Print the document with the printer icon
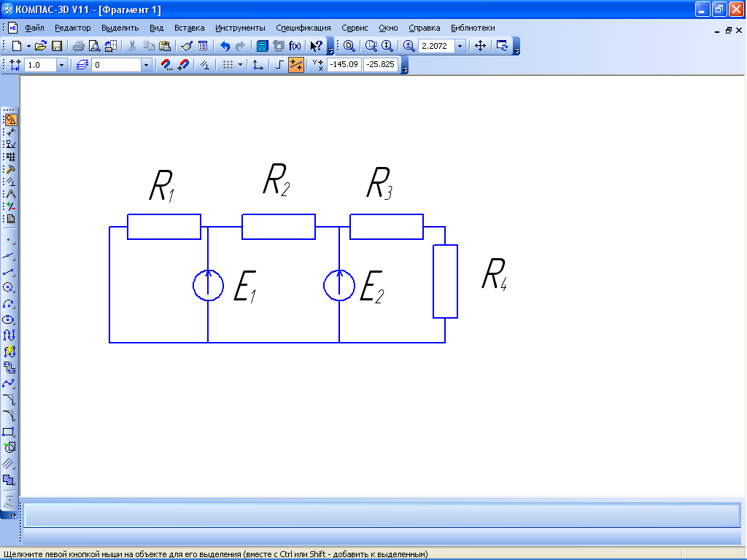Screen dimensions: 747x560 coord(79,46)
